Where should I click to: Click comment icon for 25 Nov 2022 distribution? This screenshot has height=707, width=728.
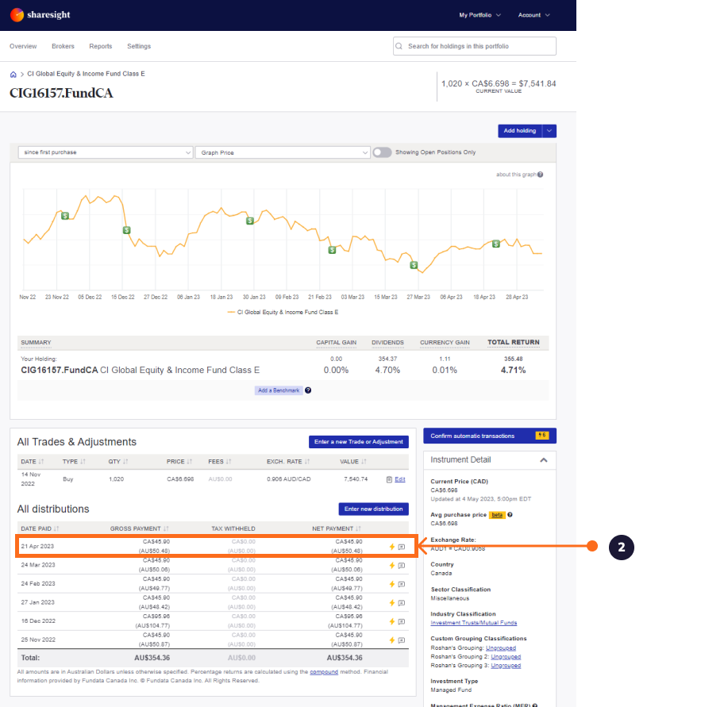pyautogui.click(x=402, y=640)
